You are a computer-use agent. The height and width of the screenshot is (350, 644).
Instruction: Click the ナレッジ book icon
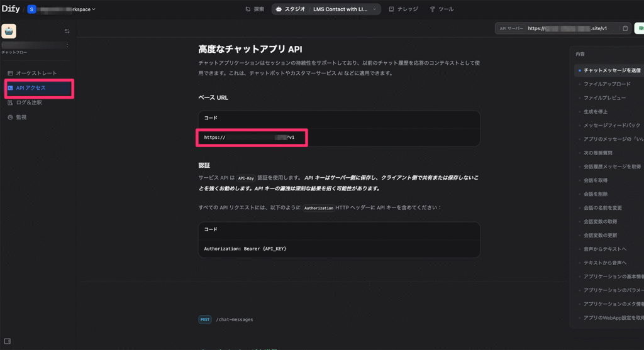click(391, 9)
